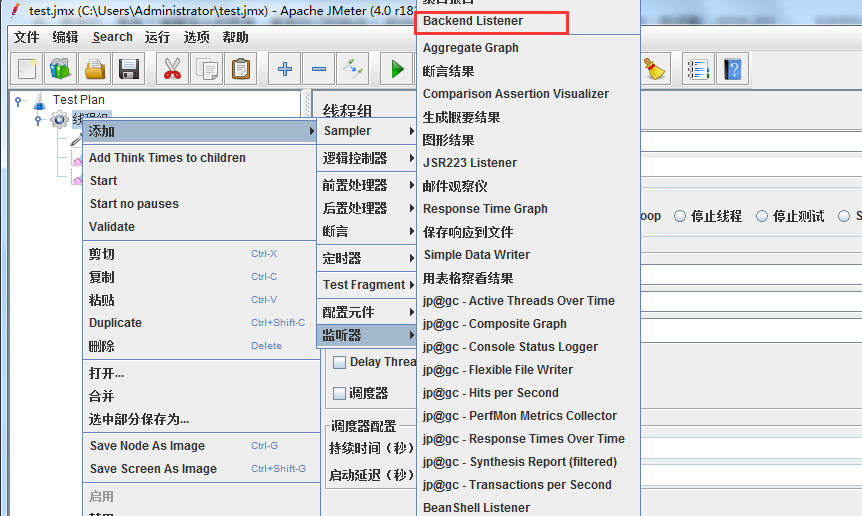Screen dimensions: 862x516
Task: Click the Toggle enable/disable arrows icon
Action: click(353, 69)
